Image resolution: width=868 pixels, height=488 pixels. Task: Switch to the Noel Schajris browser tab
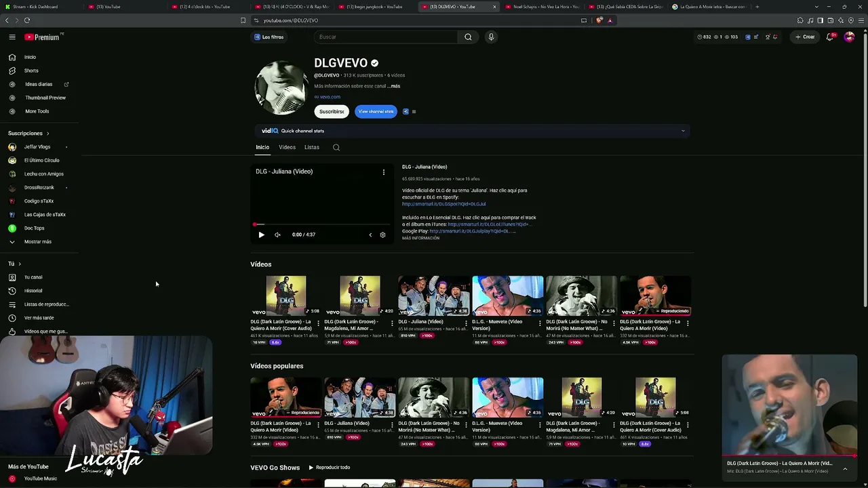click(x=545, y=7)
